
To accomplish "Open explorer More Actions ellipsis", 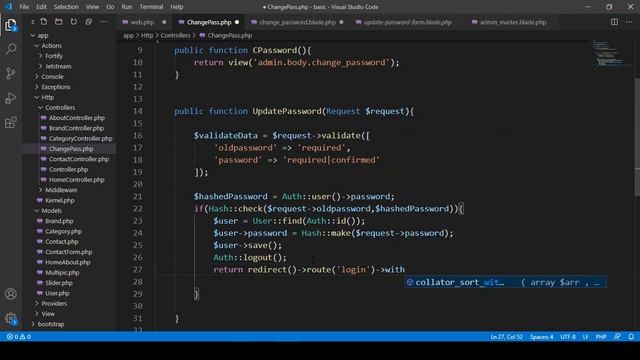I will pyautogui.click(x=104, y=22).
